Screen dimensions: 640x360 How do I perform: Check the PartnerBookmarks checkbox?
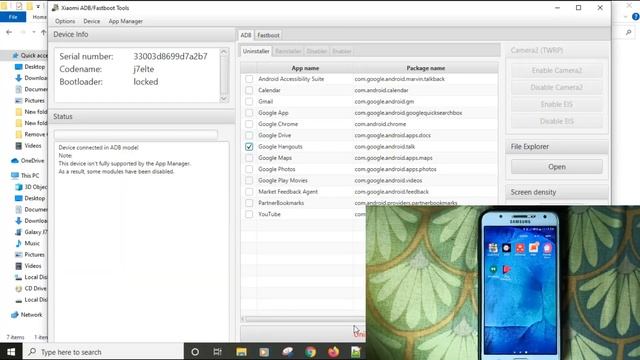point(249,203)
